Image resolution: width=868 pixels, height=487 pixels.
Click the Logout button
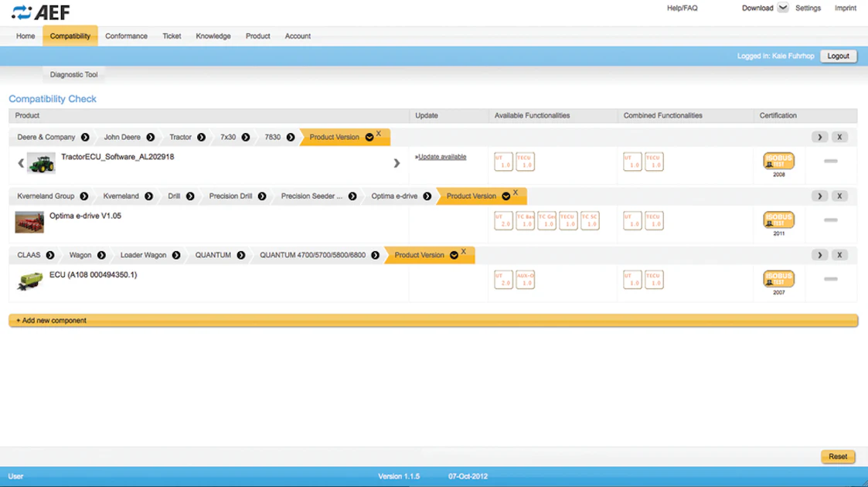[838, 56]
